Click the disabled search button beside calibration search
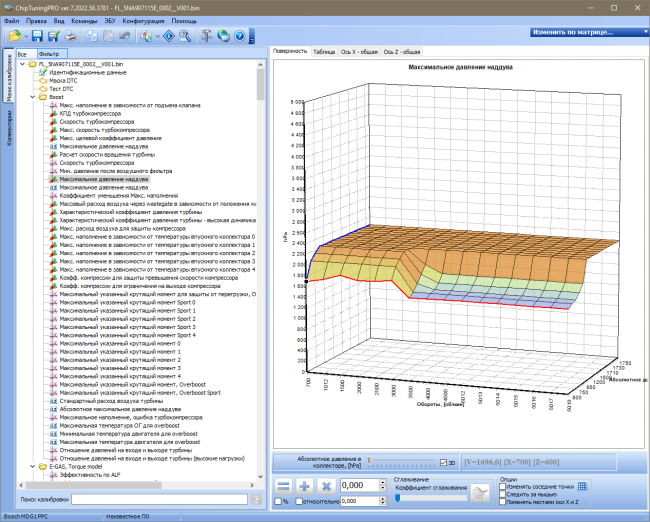The width and height of the screenshot is (650, 522). point(257,500)
